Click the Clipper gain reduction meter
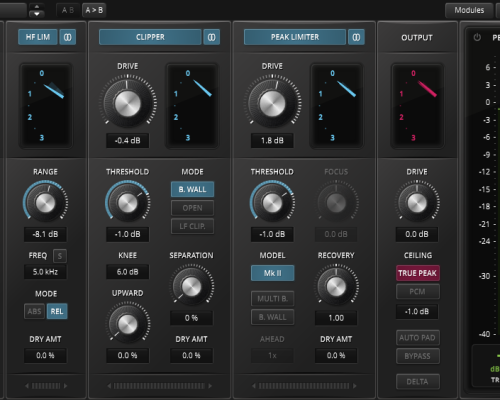 tap(192, 106)
